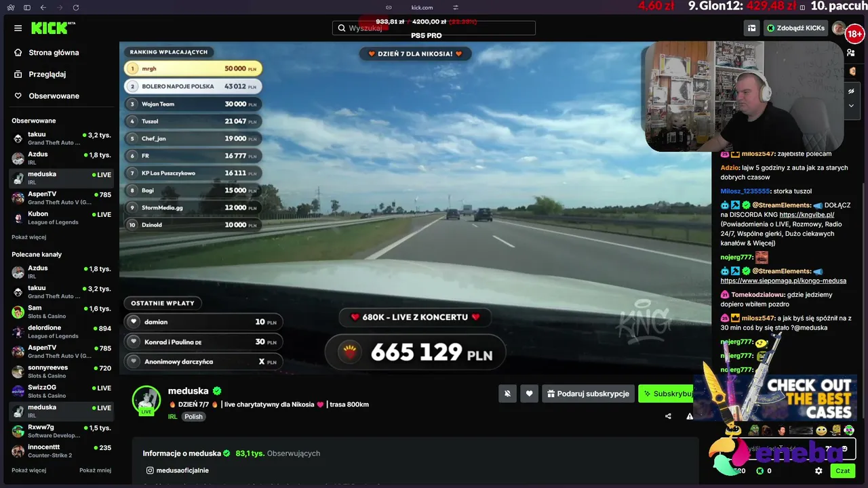Open delordione channel
868x488 pixels.
[61, 331]
